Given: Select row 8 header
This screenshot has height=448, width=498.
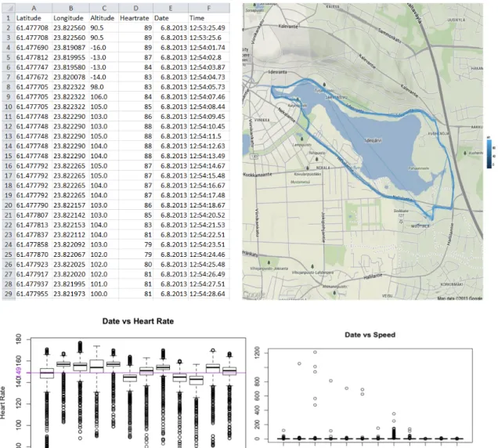Looking at the screenshot, I should coord(9,87).
